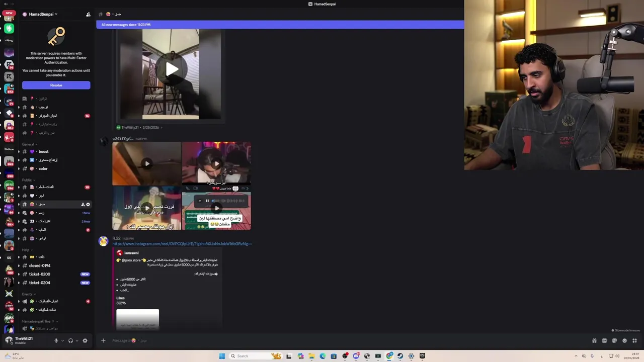Open the ticket-0204 channel
644x362 pixels.
[x=55, y=283]
